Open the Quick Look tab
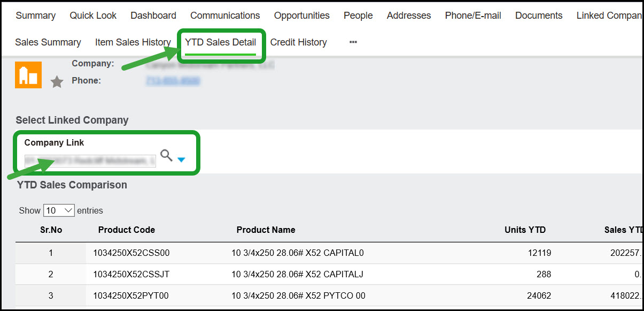The image size is (644, 311). click(x=93, y=16)
